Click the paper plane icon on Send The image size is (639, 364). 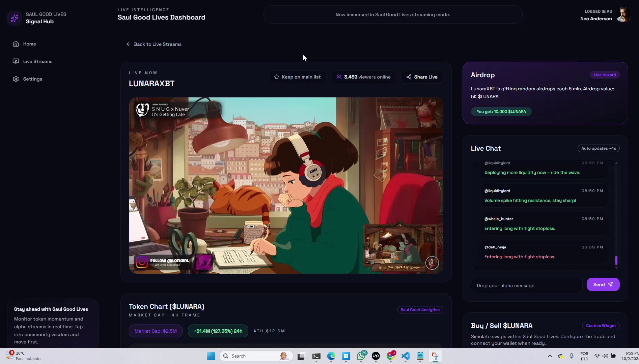610,284
